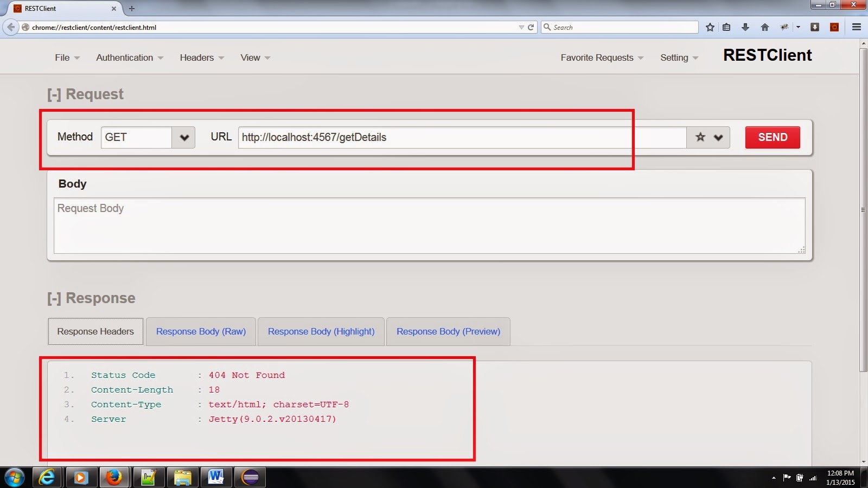Star the current request URL as favorite
Image resolution: width=868 pixels, height=488 pixels.
tap(699, 137)
